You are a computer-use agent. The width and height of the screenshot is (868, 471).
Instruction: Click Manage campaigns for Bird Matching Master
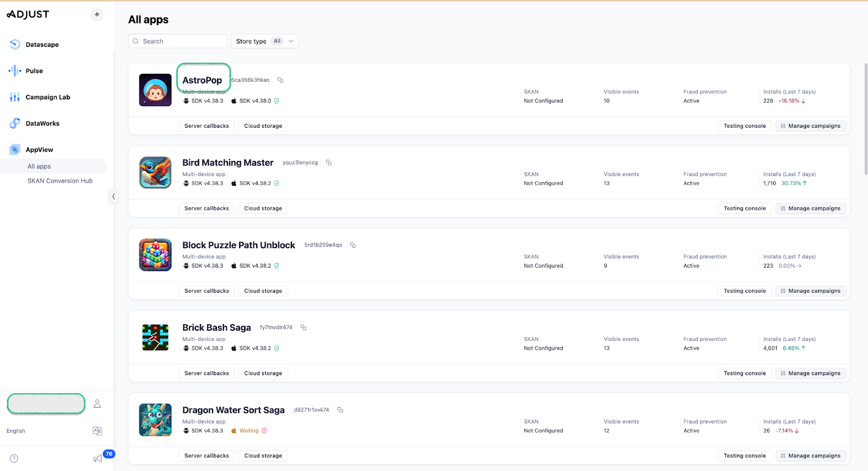pos(811,208)
